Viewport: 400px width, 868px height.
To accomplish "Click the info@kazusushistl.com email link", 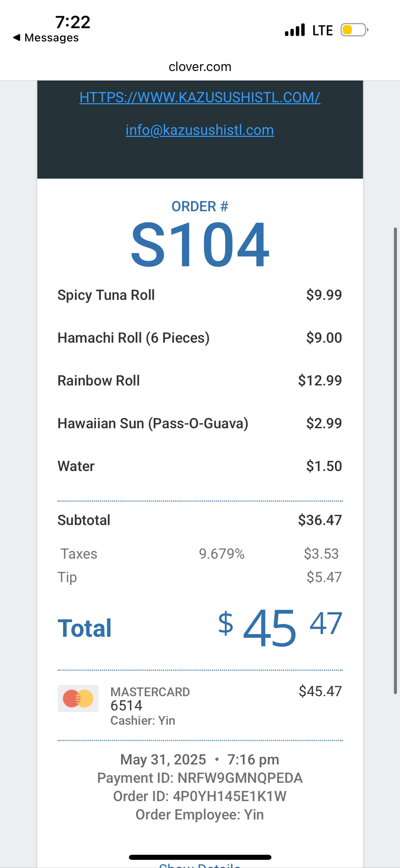I will coord(200,130).
